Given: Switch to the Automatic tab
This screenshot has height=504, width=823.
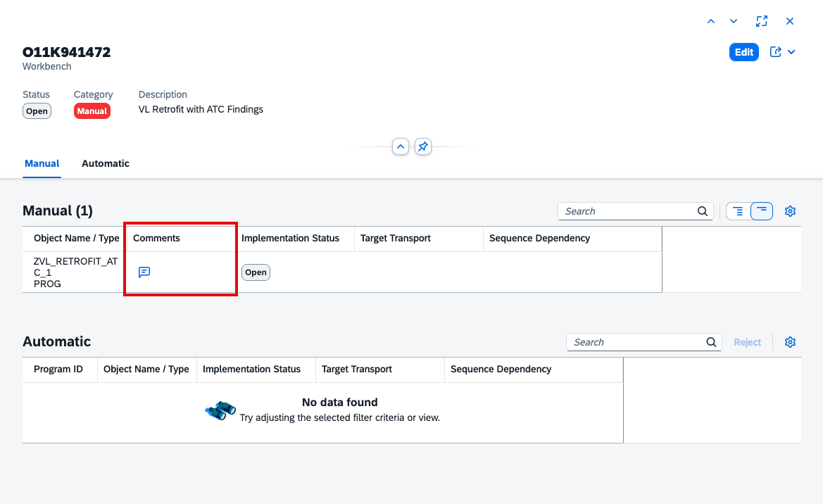Looking at the screenshot, I should click(106, 163).
